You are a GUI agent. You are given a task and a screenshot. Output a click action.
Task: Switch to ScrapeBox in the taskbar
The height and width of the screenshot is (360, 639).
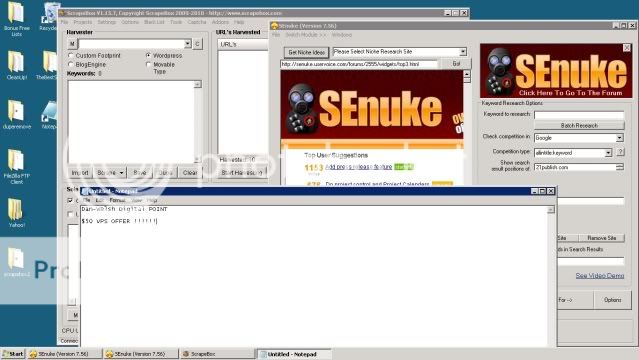pyautogui.click(x=217, y=354)
